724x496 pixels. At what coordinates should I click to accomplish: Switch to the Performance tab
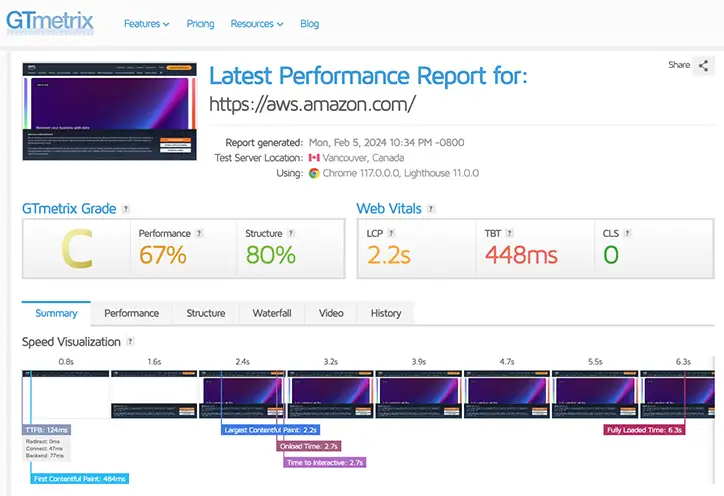tap(132, 313)
